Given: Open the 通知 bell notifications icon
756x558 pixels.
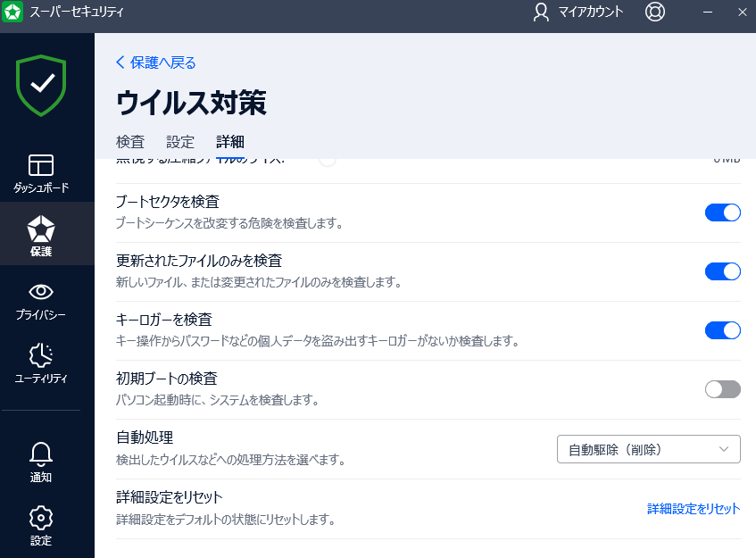Looking at the screenshot, I should pyautogui.click(x=41, y=461).
